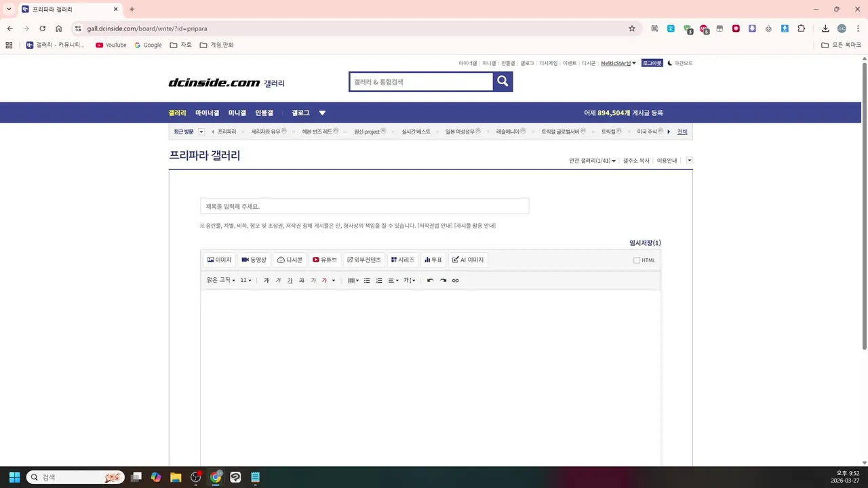The height and width of the screenshot is (488, 868).
Task: Click the 갤러리 & 통합검색 search box
Action: click(x=421, y=81)
